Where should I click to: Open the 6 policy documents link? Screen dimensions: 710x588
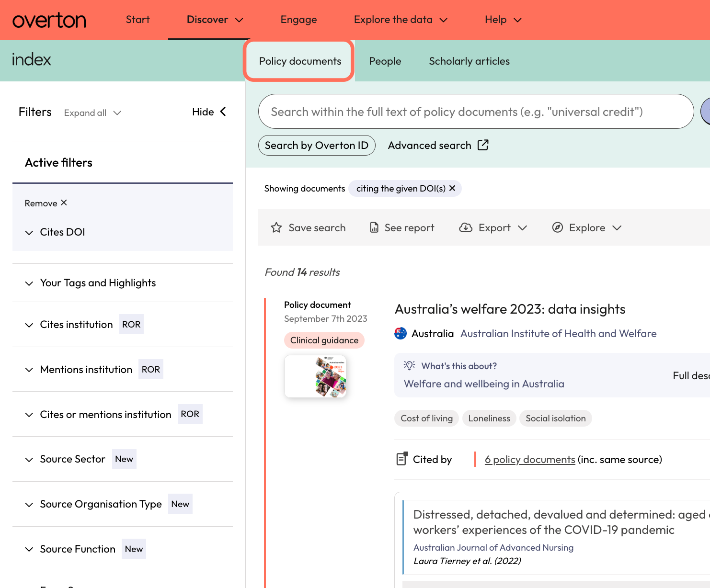tap(530, 460)
